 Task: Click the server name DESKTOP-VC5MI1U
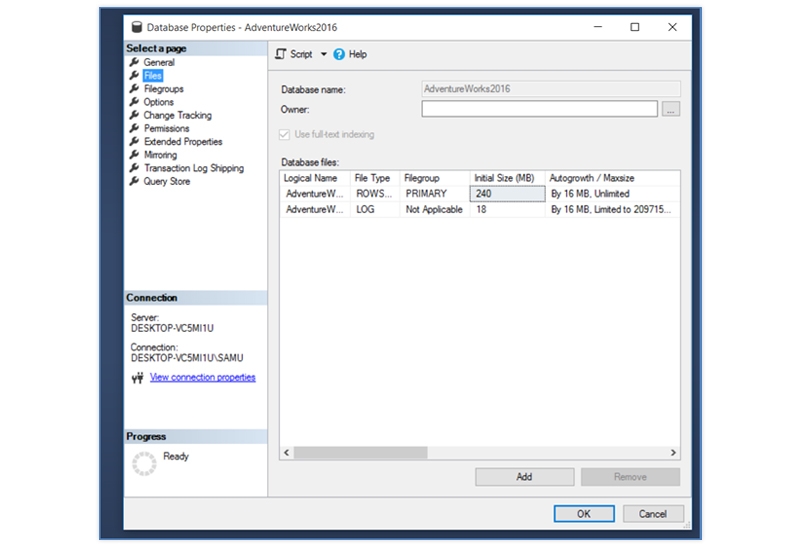click(x=172, y=328)
